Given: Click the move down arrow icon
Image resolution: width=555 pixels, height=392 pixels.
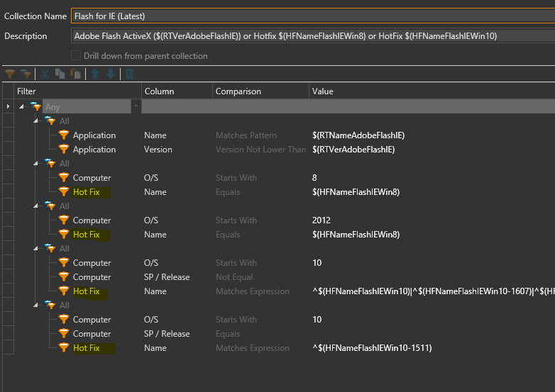Looking at the screenshot, I should (x=111, y=74).
